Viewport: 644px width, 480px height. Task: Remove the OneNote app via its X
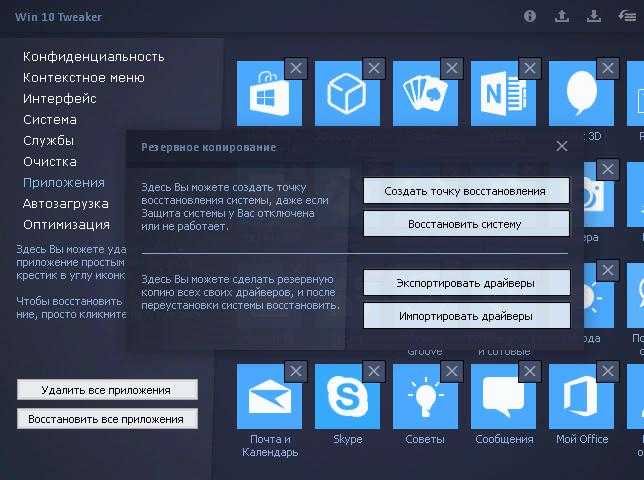[530, 68]
